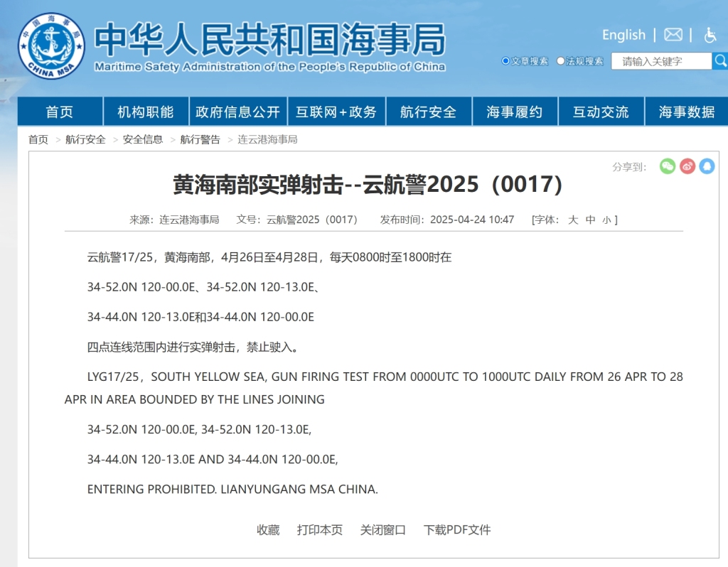Open the 政府信息公开 navigation menu

237,112
